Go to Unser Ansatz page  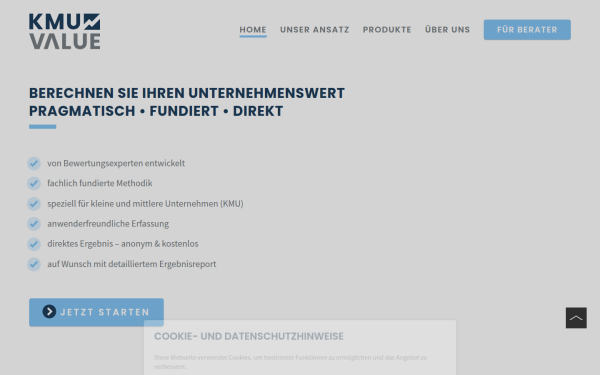click(315, 29)
